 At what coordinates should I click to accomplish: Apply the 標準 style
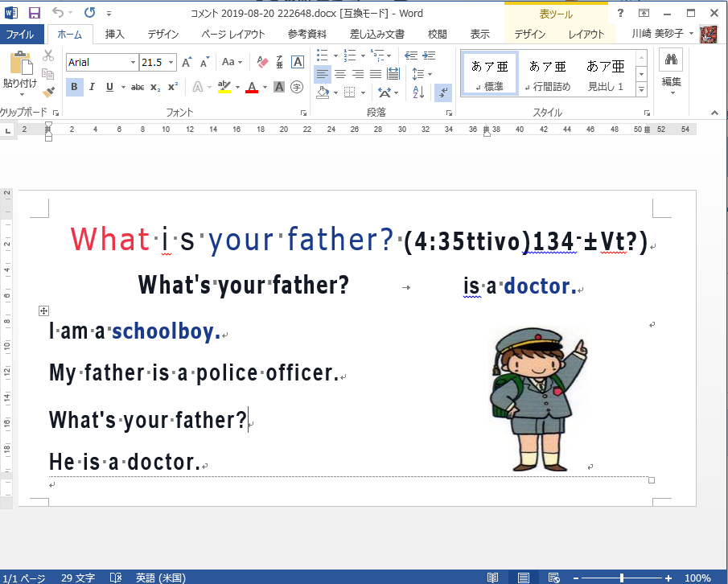coord(489,74)
